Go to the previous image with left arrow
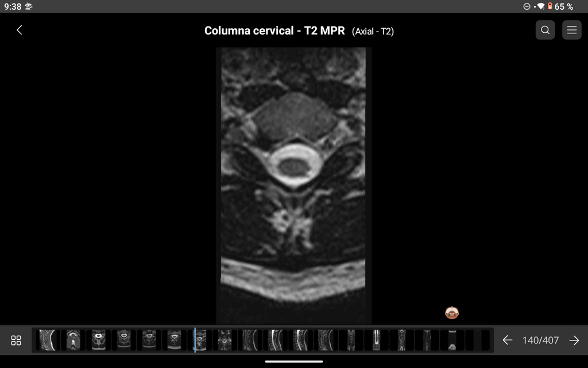 [508, 340]
